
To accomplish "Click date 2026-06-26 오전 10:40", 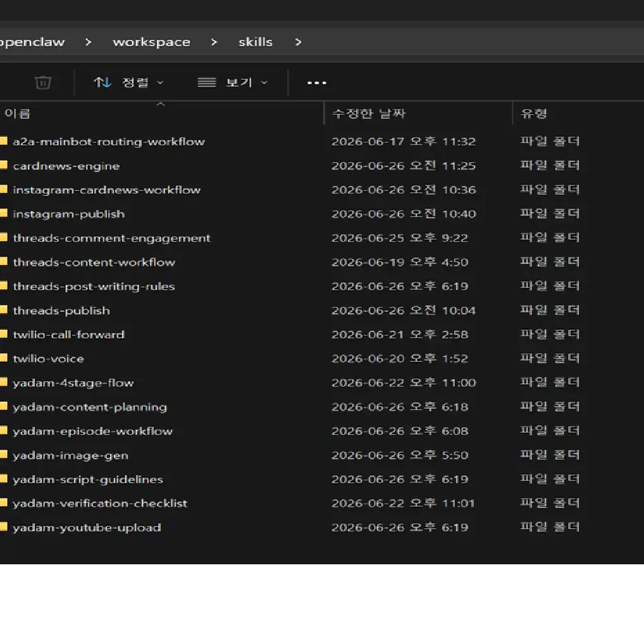I will tap(404, 214).
